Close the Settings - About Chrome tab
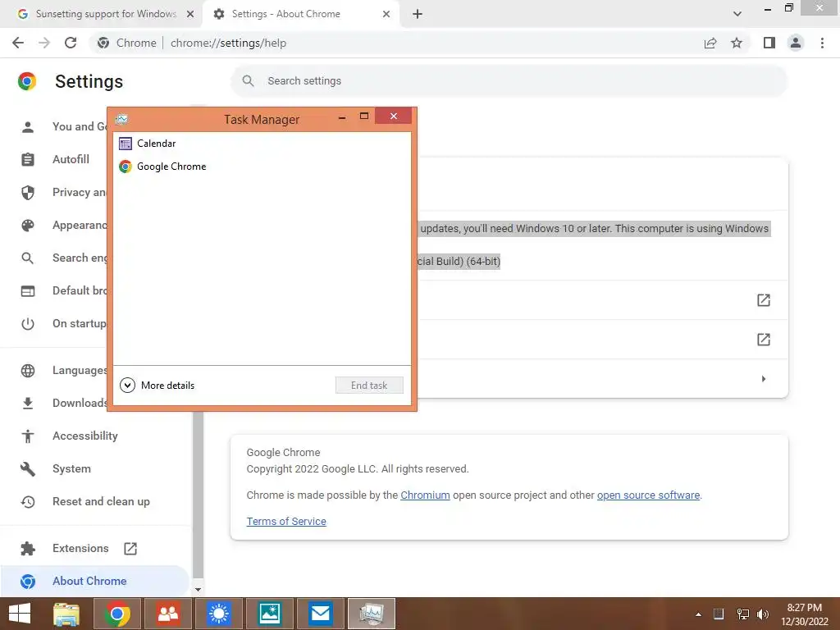Screen dimensions: 840x630 coord(386,14)
